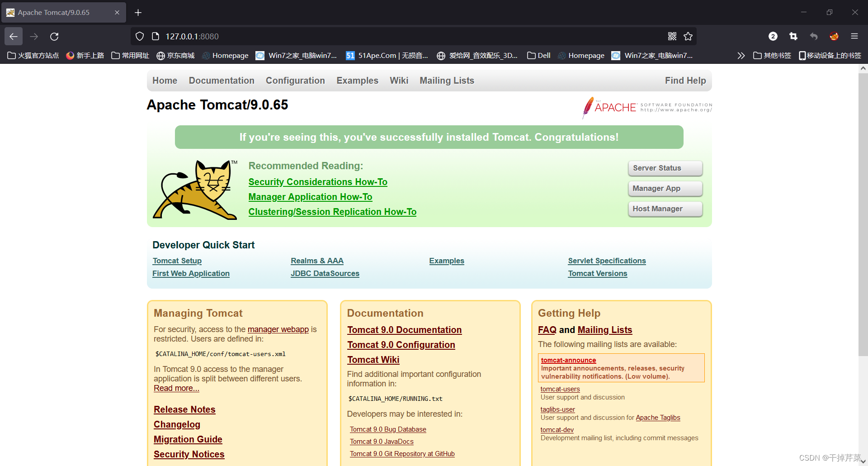Screen dimensions: 868x466
Task: Open the 51Ape.Com bookmark
Action: click(x=387, y=55)
